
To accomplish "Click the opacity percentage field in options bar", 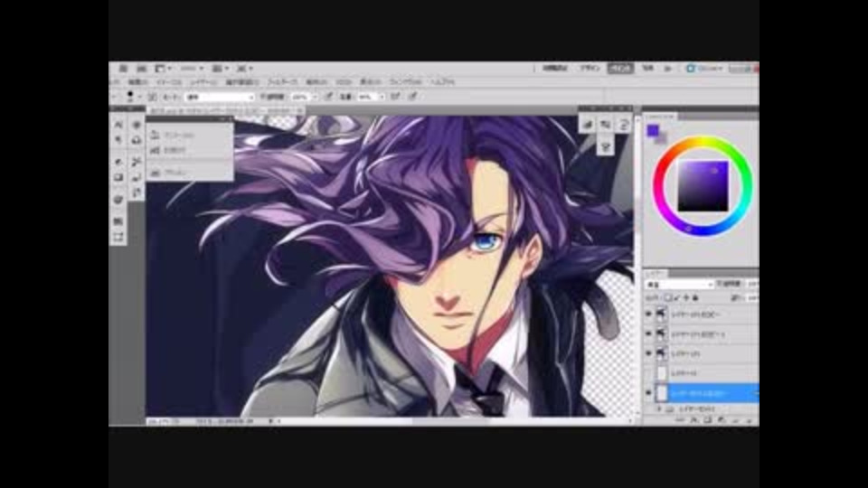I will (x=300, y=97).
